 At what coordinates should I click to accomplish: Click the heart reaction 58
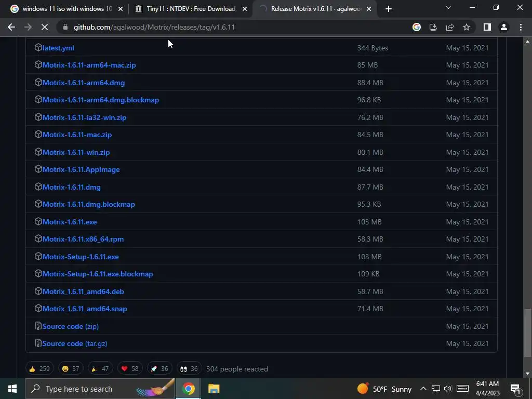tap(130, 369)
